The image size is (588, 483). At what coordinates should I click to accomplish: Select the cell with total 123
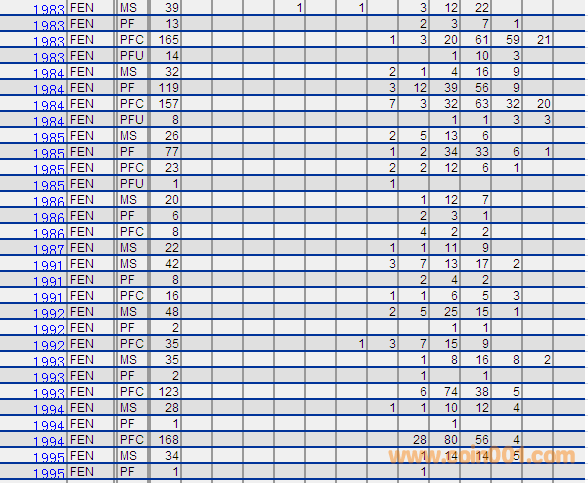[x=166, y=391]
